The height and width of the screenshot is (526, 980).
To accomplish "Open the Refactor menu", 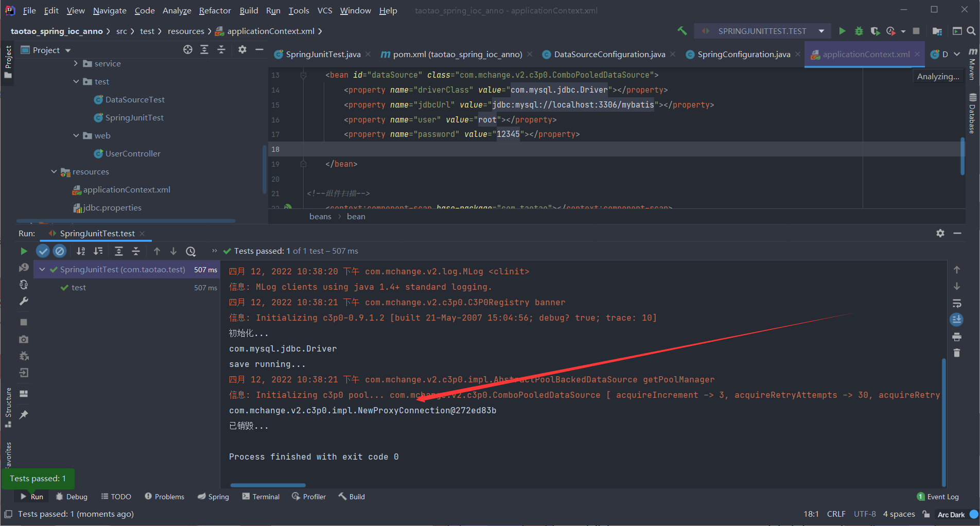I will [215, 10].
